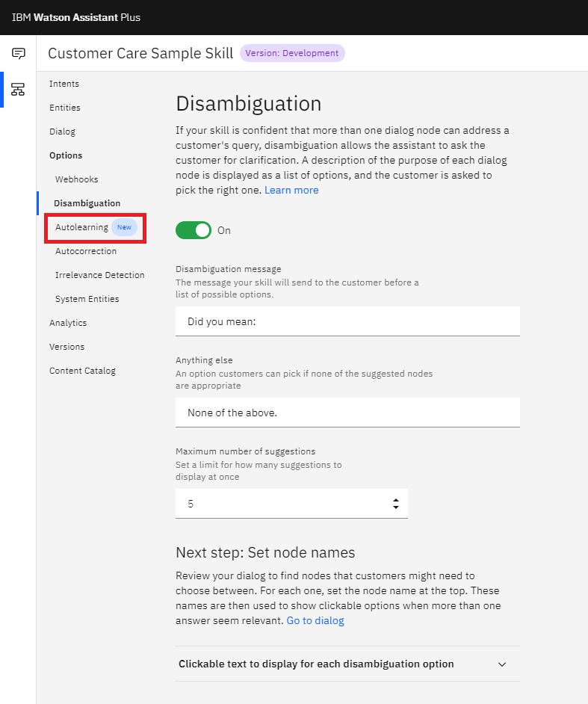Open the Analytics section
This screenshot has height=704, width=588.
pyautogui.click(x=68, y=323)
